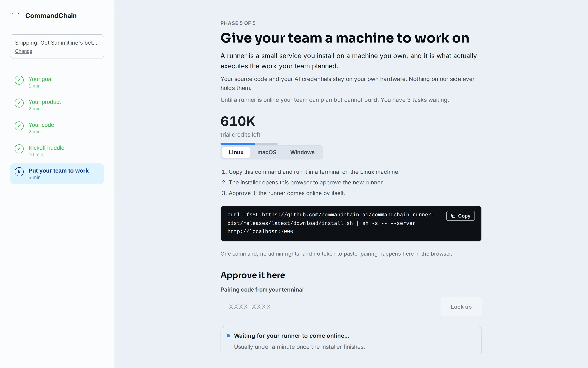Click the 'One command, no admin rights' note
Viewport: 588px width, 368px height.
336,254
